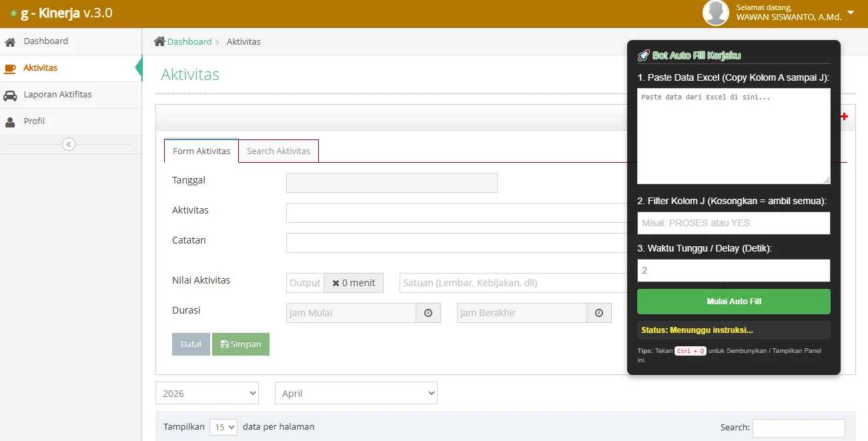868x441 pixels.
Task: Open the year dropdown showing 2026
Action: tap(207, 394)
